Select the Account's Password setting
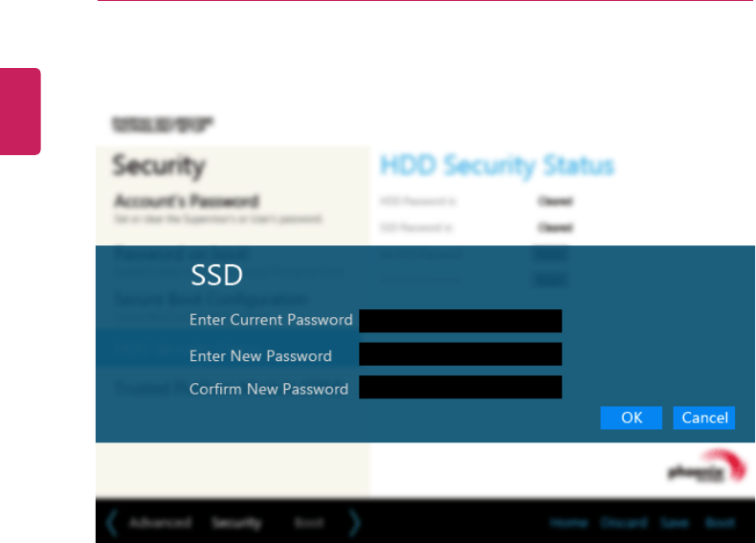Image resolution: width=756 pixels, height=543 pixels. 187,202
